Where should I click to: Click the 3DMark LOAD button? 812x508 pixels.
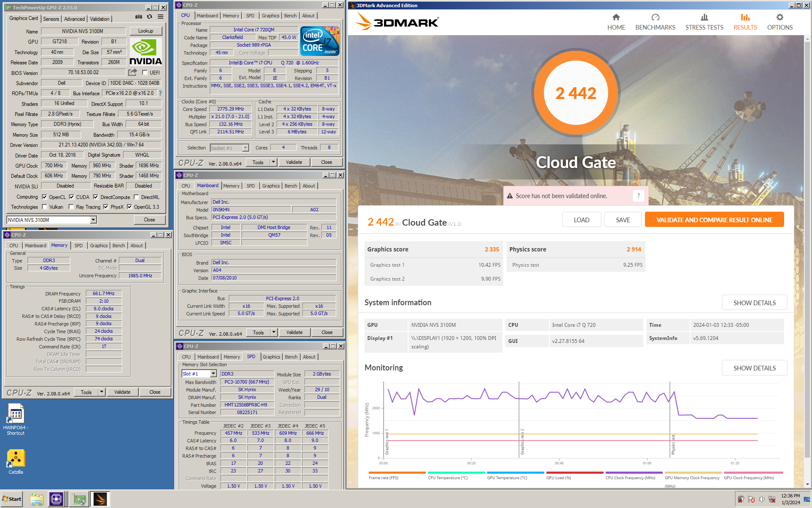(x=582, y=220)
